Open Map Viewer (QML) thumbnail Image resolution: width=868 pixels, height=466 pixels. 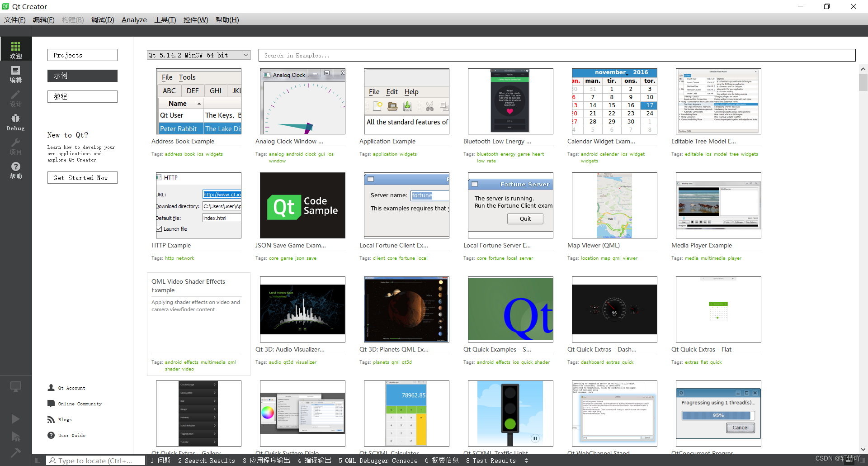tap(614, 205)
